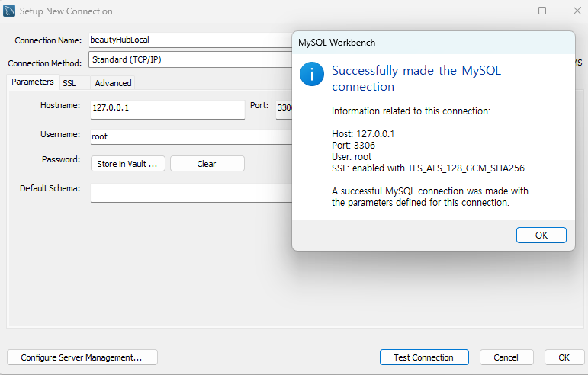Click the Port input field

pos(284,110)
